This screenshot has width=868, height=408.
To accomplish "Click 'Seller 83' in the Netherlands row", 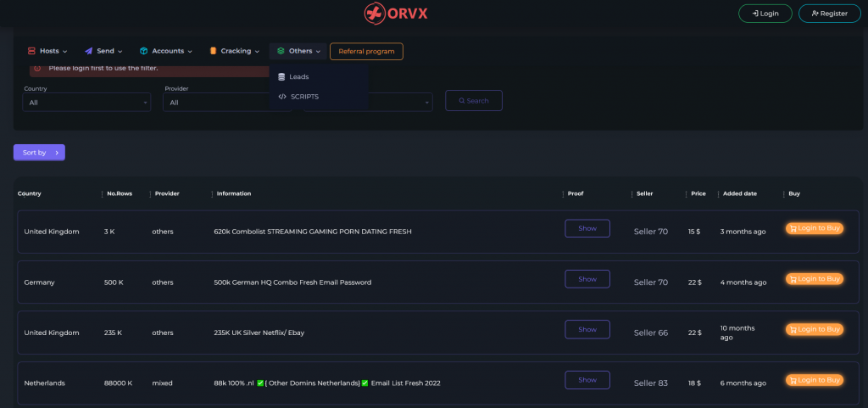I will [x=651, y=383].
